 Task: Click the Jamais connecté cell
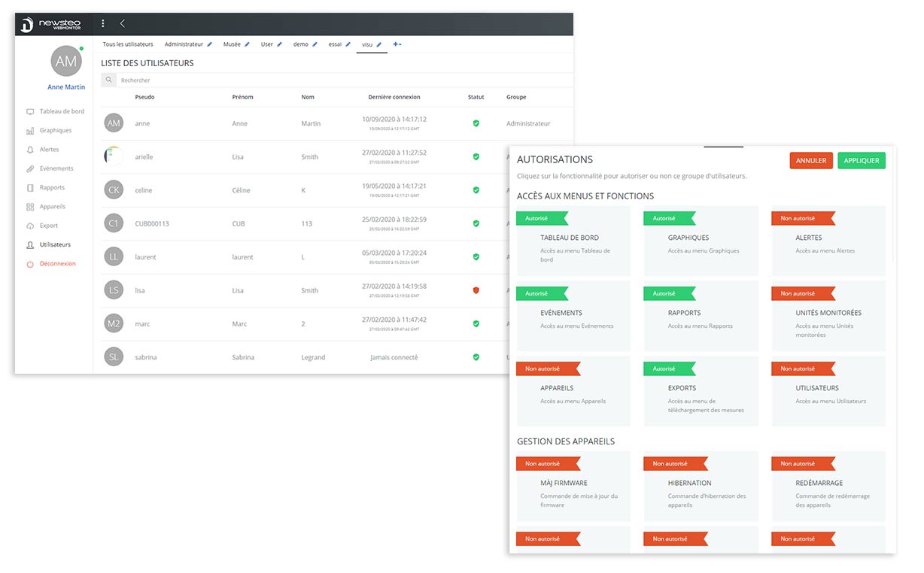click(394, 357)
